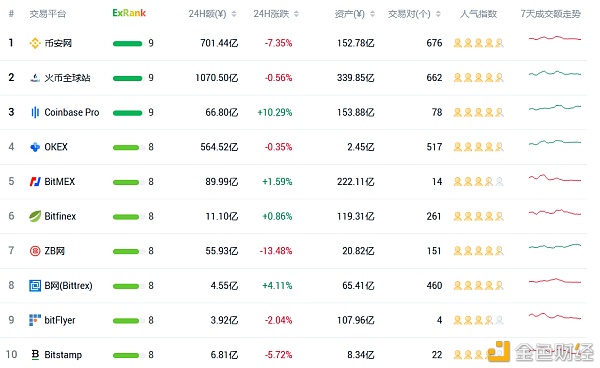Sort by 交易对(个) column arrows
600x368 pixels.
439,14
